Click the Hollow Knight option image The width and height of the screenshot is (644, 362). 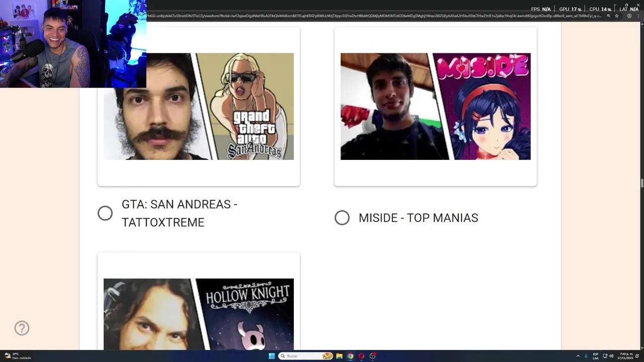[x=199, y=314]
